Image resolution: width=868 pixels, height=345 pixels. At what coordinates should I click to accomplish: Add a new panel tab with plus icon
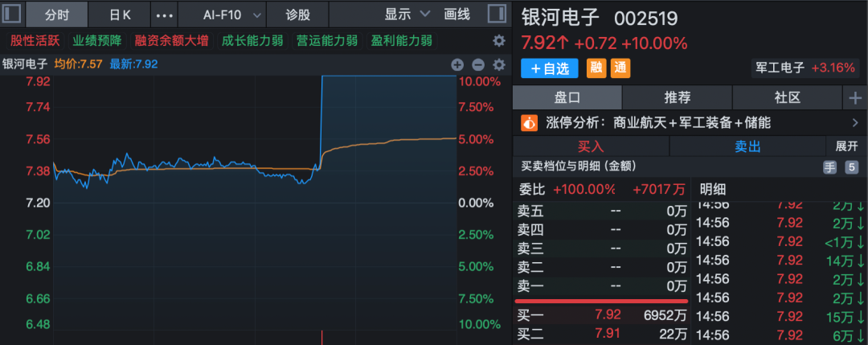pyautogui.click(x=854, y=98)
